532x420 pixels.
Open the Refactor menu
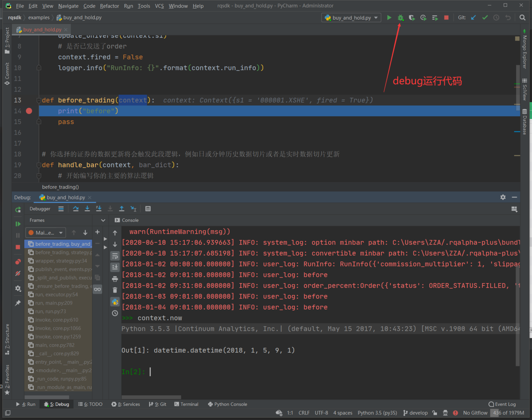click(x=109, y=6)
